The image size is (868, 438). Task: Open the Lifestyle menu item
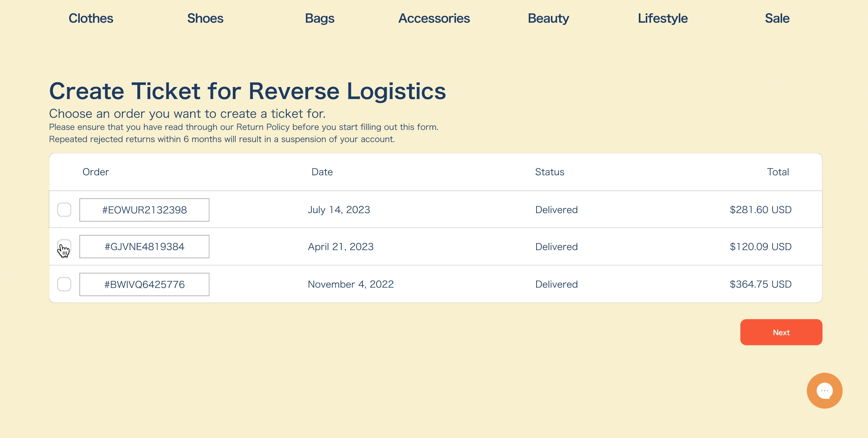tap(663, 18)
